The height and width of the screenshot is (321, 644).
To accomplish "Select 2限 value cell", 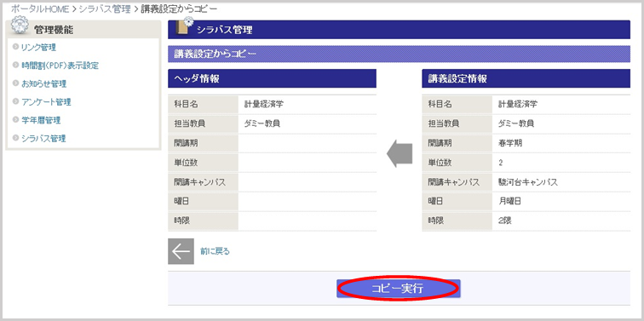I will (561, 221).
